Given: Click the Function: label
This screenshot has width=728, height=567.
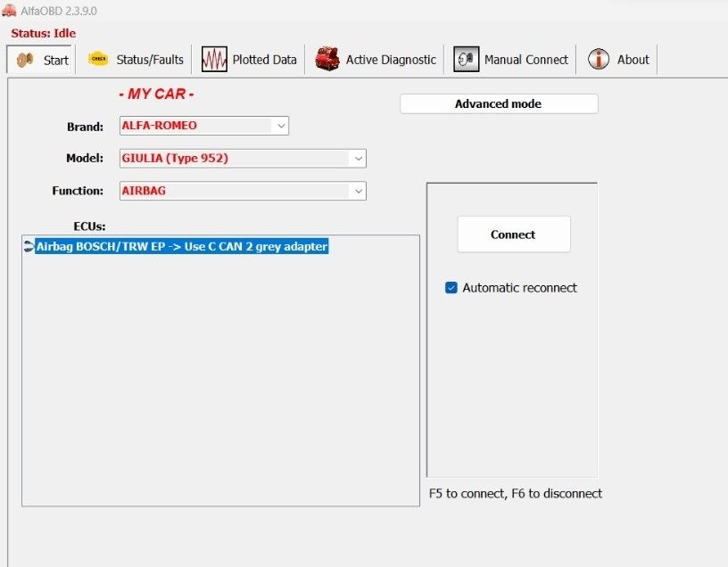Looking at the screenshot, I should tap(78, 191).
